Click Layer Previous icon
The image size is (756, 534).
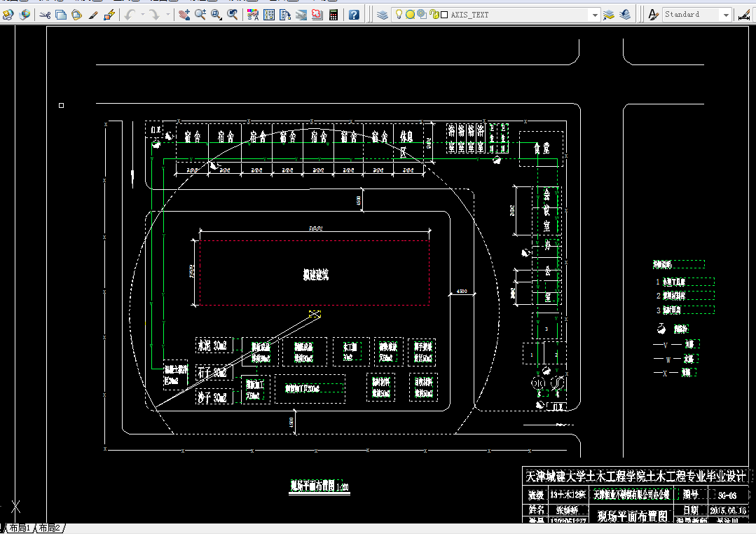coord(625,15)
